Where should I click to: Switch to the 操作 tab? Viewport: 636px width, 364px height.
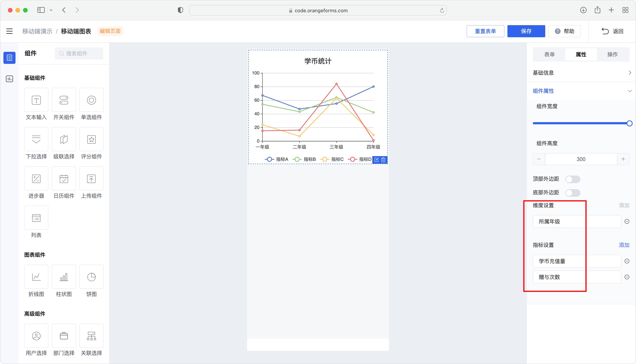tap(613, 54)
